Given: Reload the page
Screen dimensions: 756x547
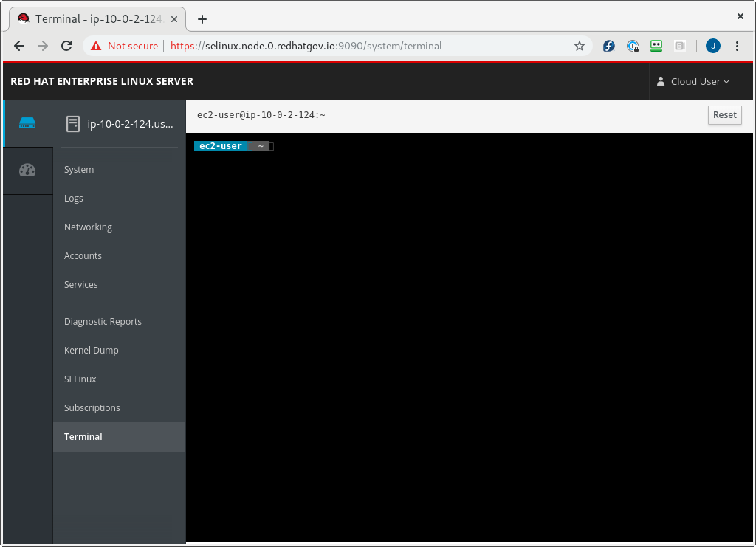Looking at the screenshot, I should pos(66,46).
